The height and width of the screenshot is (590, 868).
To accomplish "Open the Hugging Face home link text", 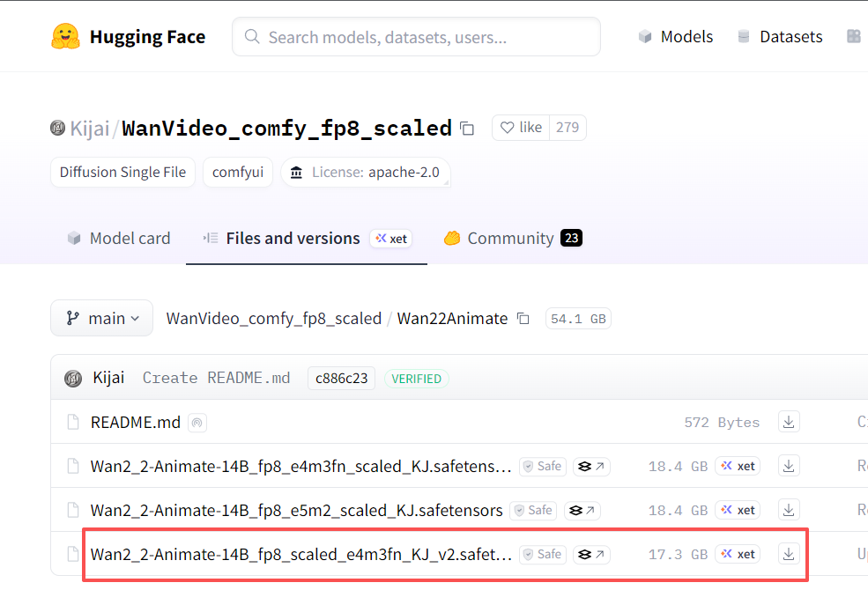I will pos(147,36).
